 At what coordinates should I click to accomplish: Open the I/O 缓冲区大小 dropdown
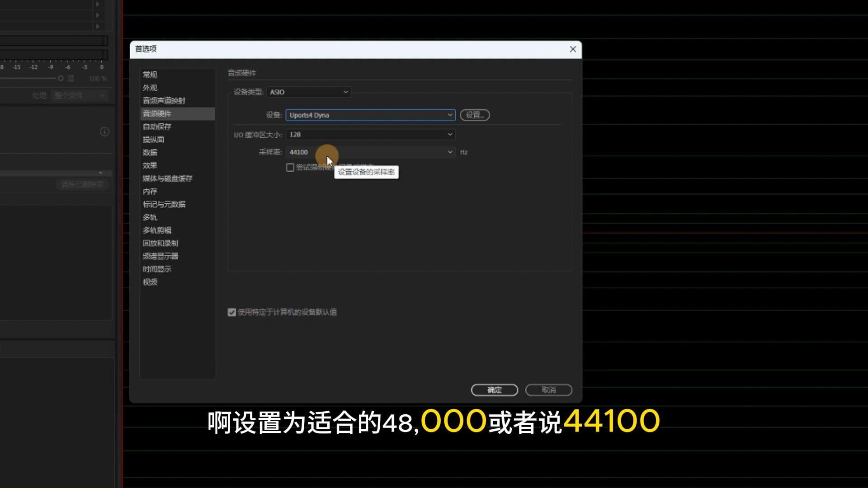449,134
